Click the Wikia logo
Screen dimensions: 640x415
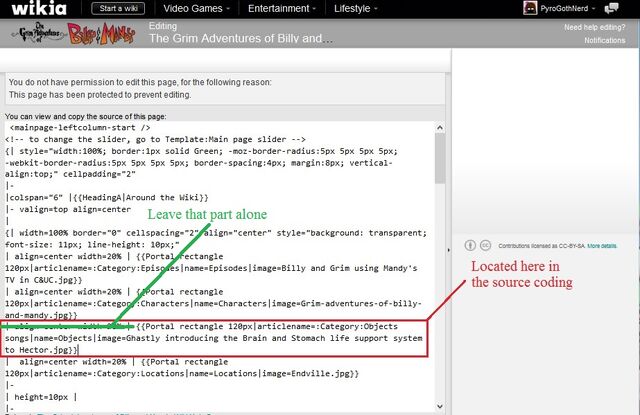click(39, 8)
